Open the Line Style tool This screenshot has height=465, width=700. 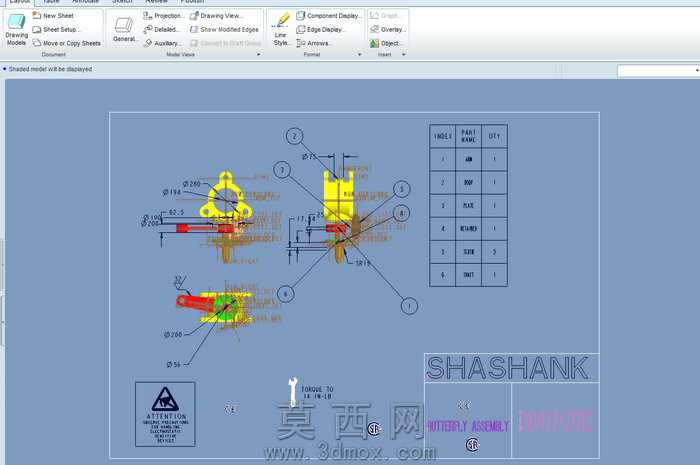[281, 29]
